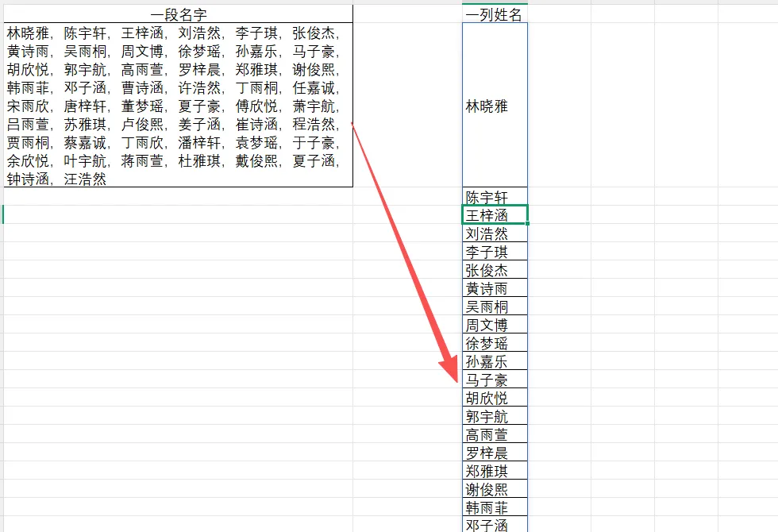Select cell 马子豪 in the name column

495,380
